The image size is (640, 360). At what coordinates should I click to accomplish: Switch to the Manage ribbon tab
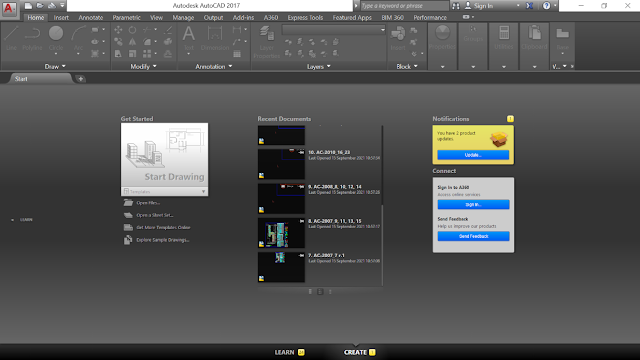point(183,18)
